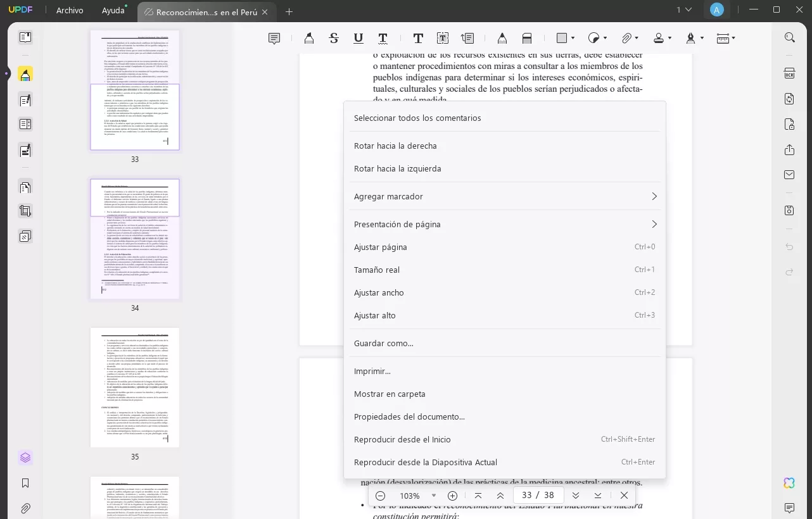812x519 pixels.
Task: Select the text comment T tool
Action: 418,39
